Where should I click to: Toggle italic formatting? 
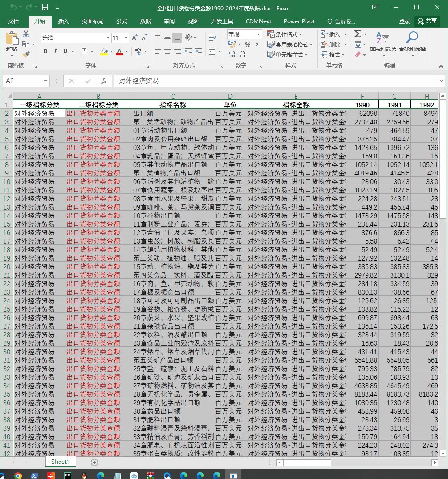click(55, 51)
